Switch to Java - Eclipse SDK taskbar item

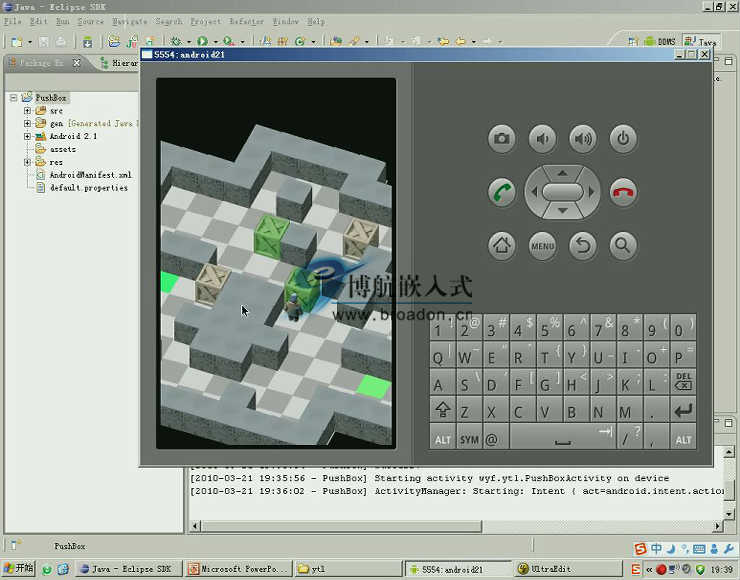[x=128, y=569]
